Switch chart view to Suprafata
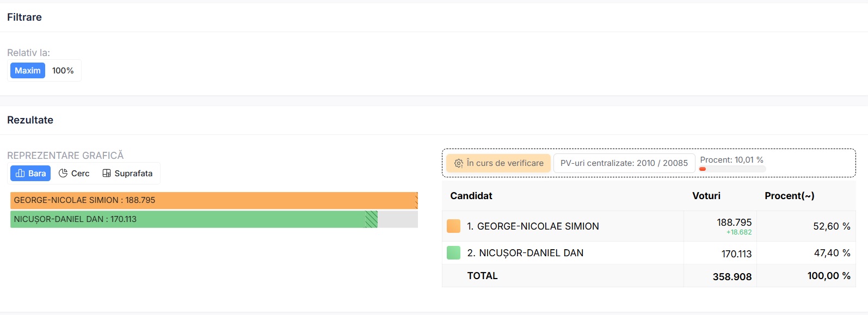 tap(128, 173)
